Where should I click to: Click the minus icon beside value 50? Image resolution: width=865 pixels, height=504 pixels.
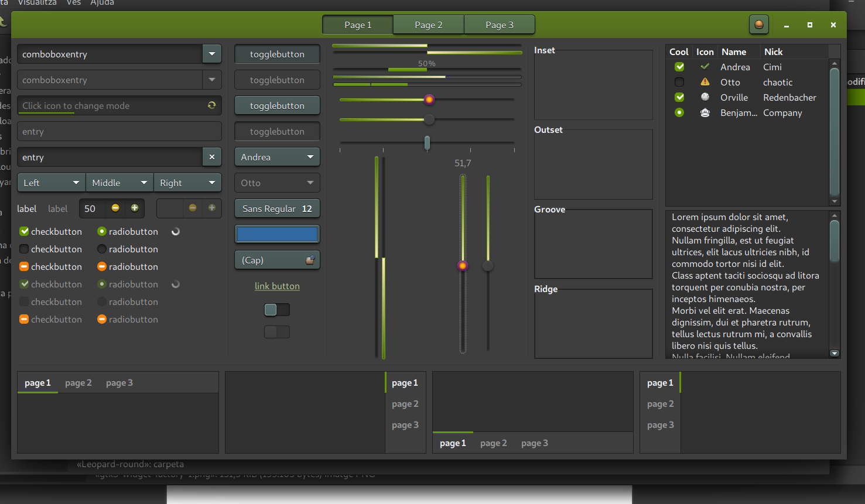point(115,208)
